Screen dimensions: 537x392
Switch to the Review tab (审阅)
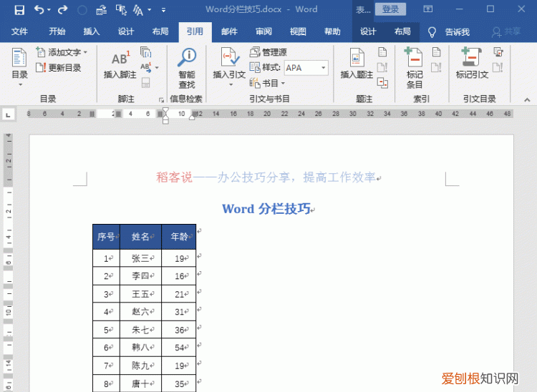pyautogui.click(x=263, y=31)
